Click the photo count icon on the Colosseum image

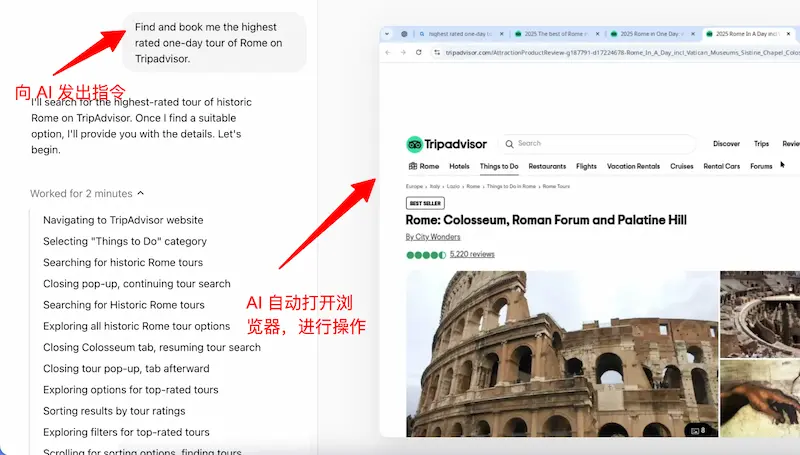point(697,430)
